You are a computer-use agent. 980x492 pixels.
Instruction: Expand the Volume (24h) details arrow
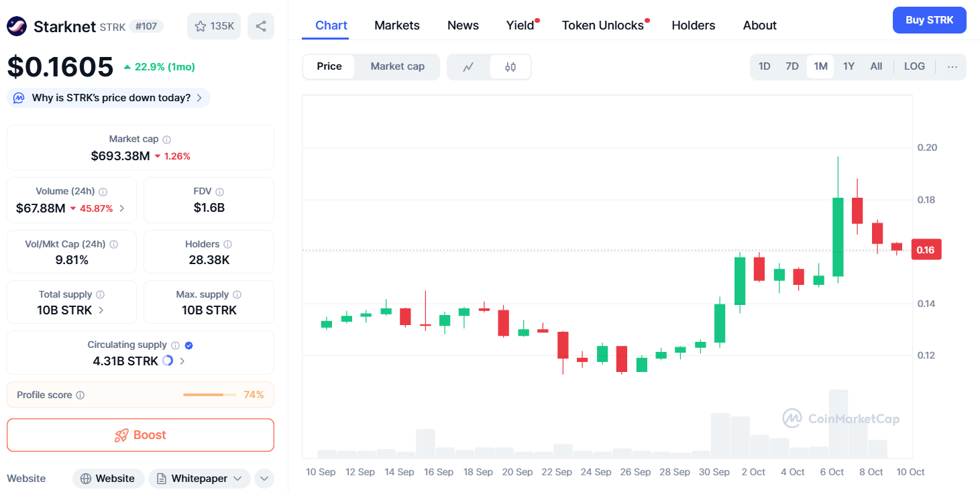coord(121,208)
